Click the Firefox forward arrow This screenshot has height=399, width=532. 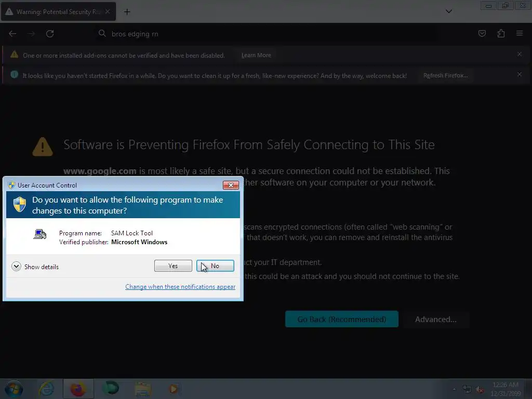point(31,34)
